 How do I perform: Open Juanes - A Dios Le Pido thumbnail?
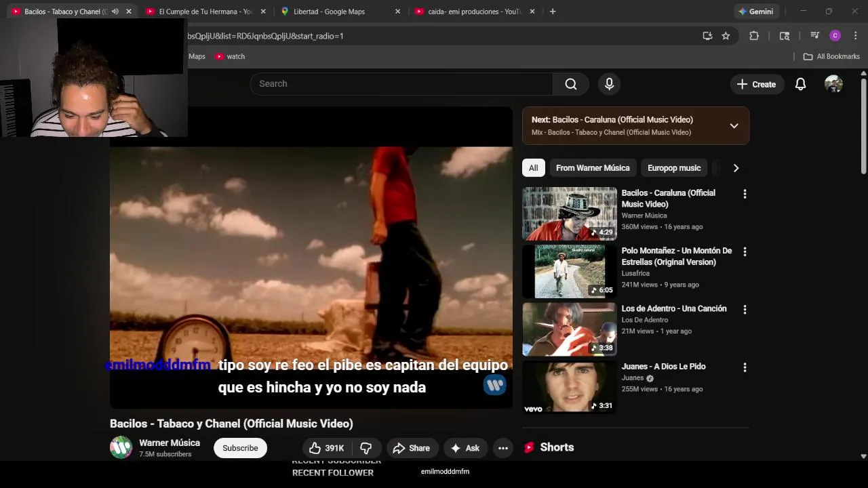point(570,388)
